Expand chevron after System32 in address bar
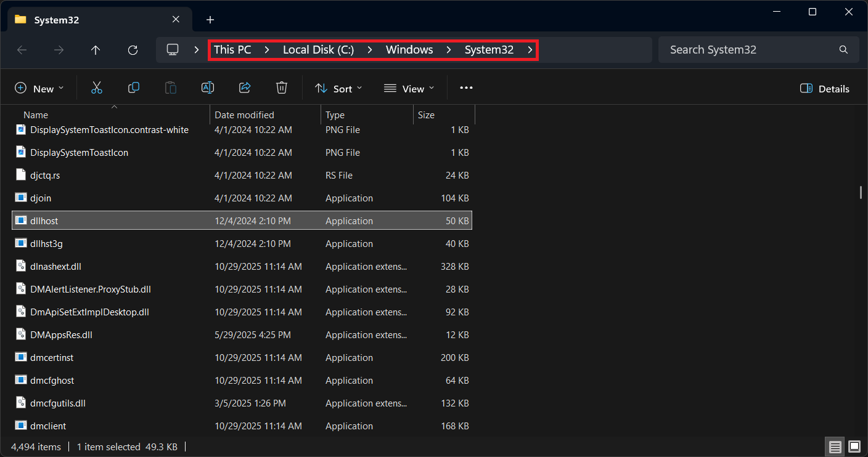The image size is (868, 457). point(530,50)
